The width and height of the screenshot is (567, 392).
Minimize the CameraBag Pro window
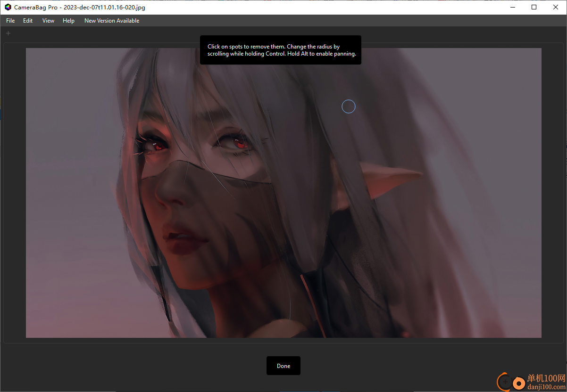pyautogui.click(x=512, y=7)
